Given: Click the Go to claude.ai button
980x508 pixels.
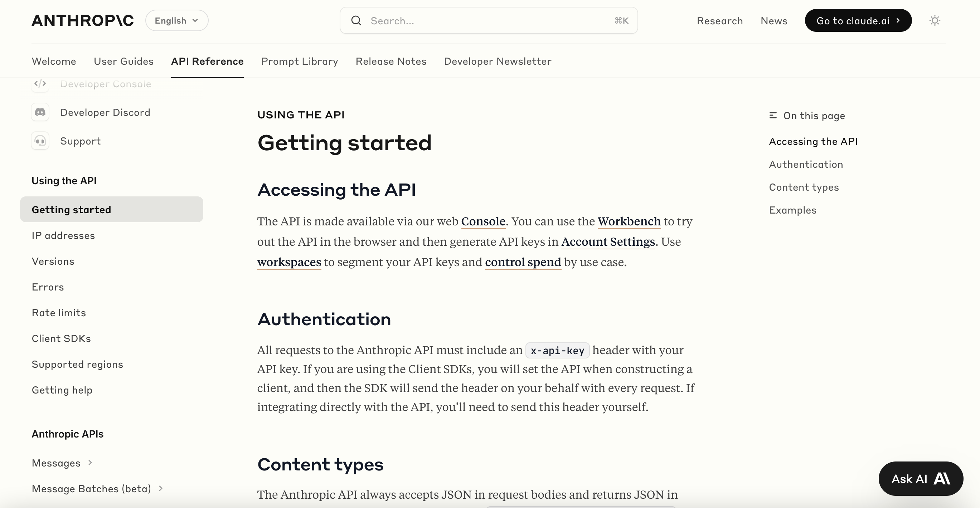Looking at the screenshot, I should 858,20.
